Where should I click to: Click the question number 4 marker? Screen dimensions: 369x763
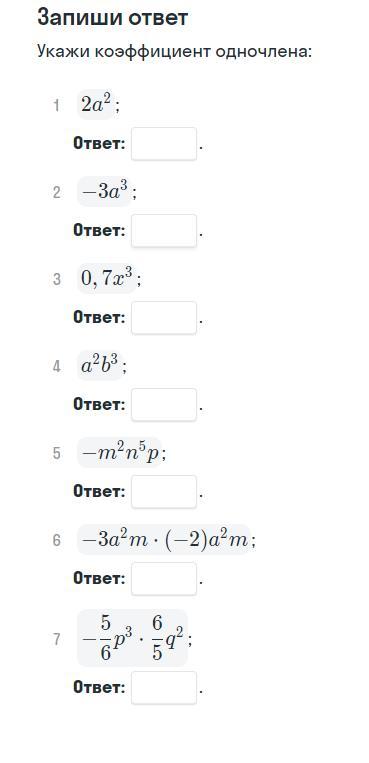point(57,366)
